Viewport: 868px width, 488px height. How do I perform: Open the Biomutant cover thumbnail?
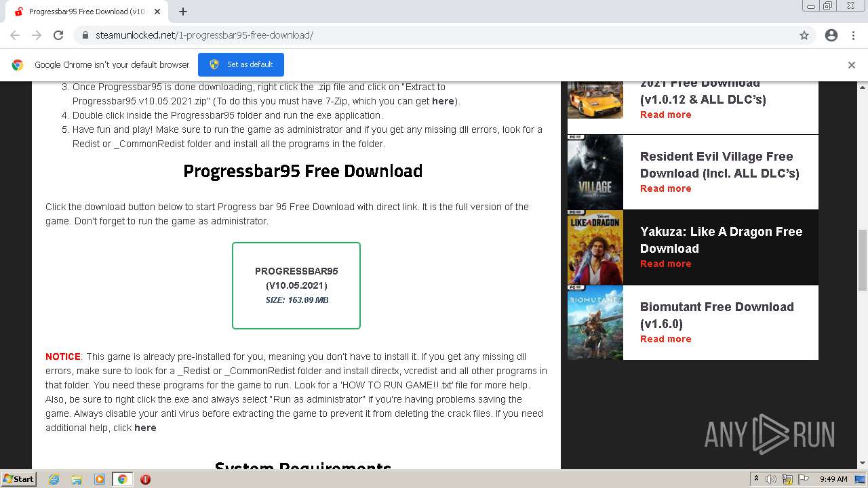(595, 323)
